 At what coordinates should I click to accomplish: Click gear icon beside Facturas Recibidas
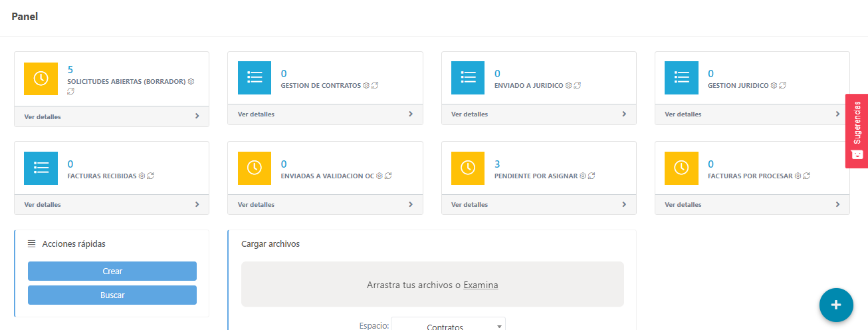click(142, 176)
